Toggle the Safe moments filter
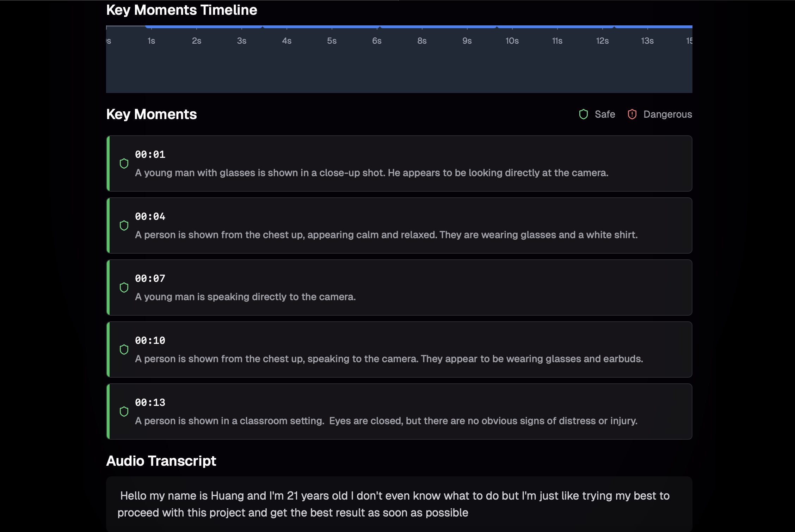This screenshot has width=795, height=532. [596, 114]
